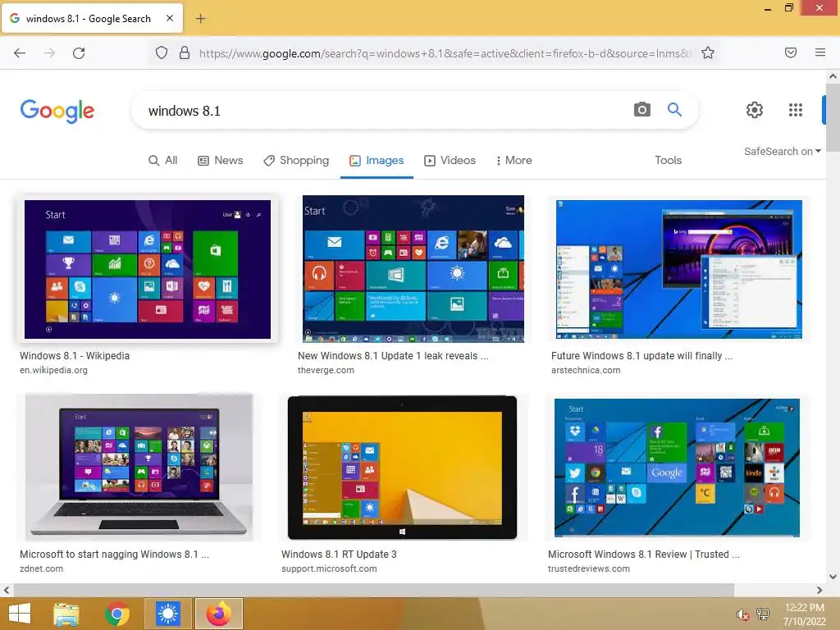This screenshot has width=840, height=630.
Task: Open the Trusted Reviews Start screen thumbnail
Action: click(x=677, y=467)
